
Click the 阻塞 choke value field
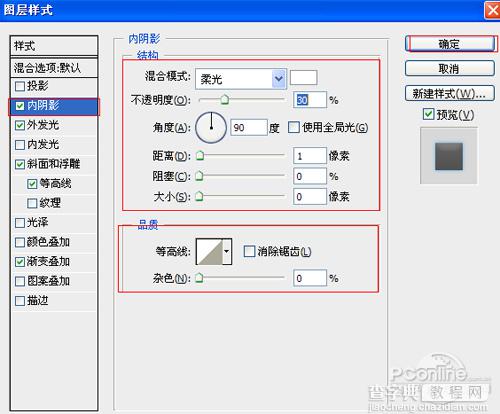pyautogui.click(x=310, y=176)
